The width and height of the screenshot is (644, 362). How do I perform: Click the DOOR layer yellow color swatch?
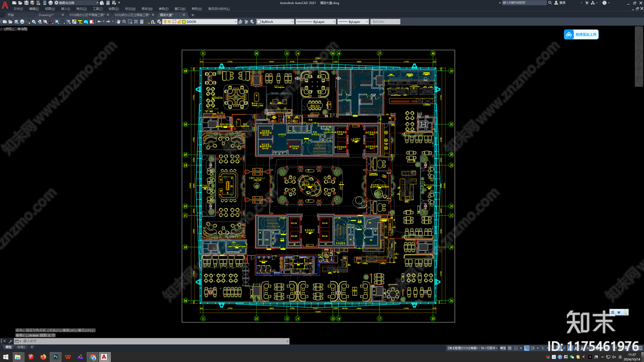[x=184, y=22]
